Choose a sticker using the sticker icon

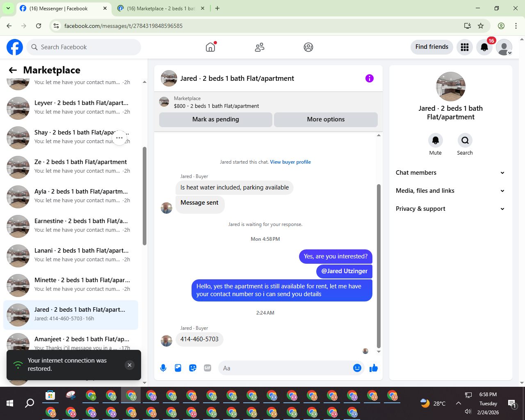[193, 368]
